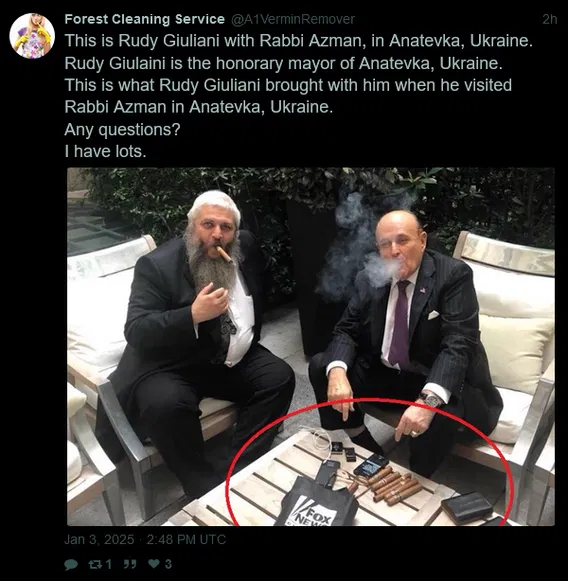Open the Forest Cleaning Service display name link

coord(145,19)
